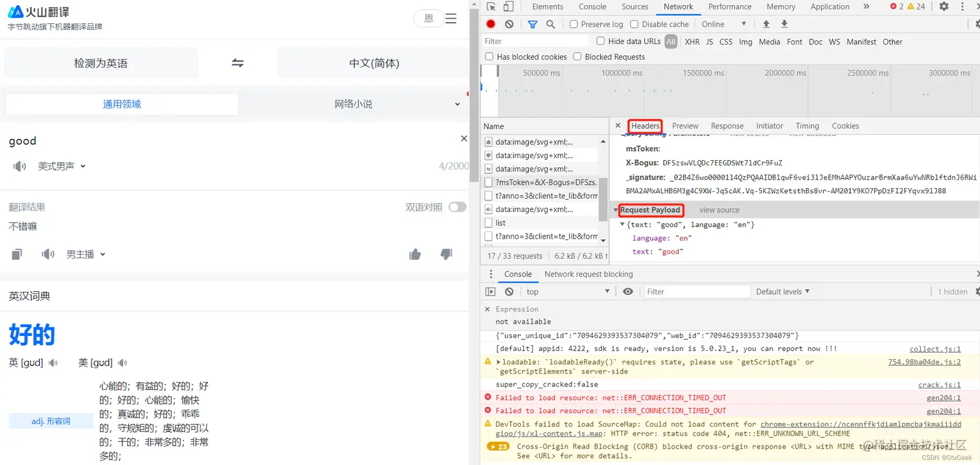Screen dimensions: 980x465
Task: Toggle the bilingual comparison (双语对照) switch
Action: pyautogui.click(x=458, y=207)
